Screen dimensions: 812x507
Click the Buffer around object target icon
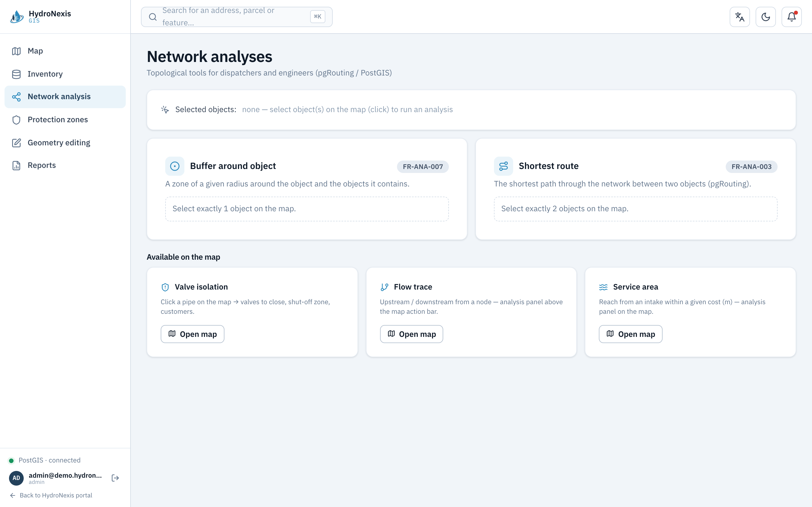pyautogui.click(x=175, y=166)
